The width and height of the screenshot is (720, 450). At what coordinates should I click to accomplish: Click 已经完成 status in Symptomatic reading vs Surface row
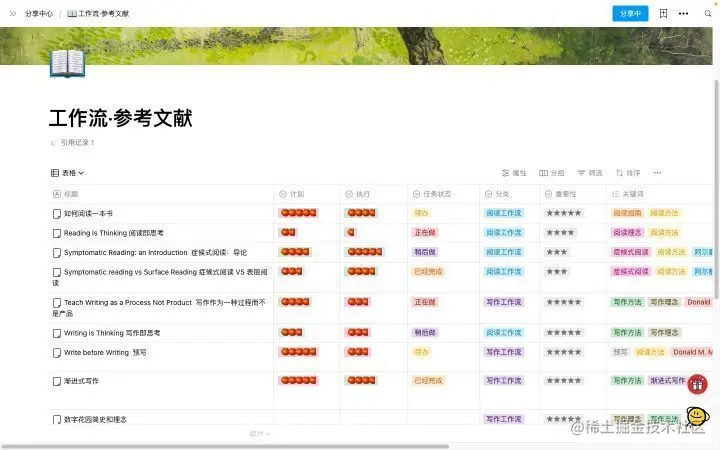[428, 272]
